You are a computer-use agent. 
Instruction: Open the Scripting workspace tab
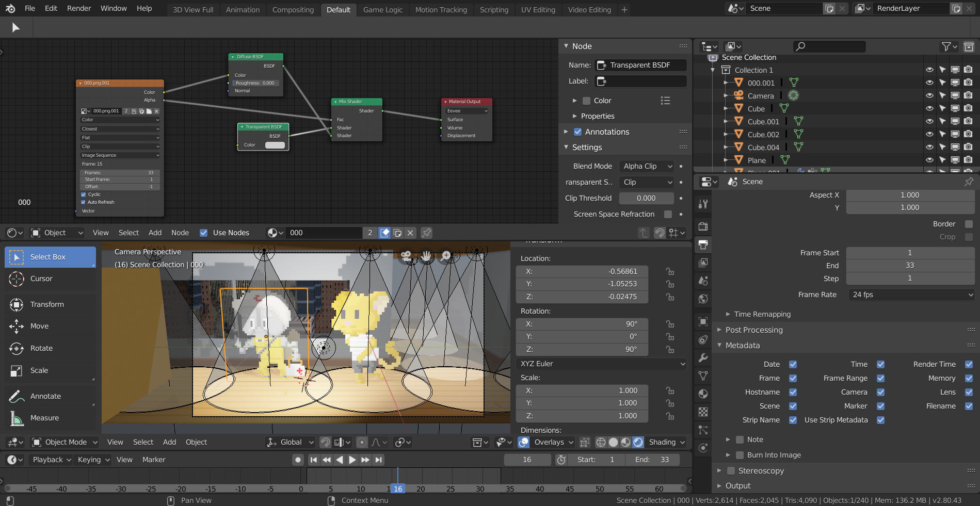[x=494, y=10]
